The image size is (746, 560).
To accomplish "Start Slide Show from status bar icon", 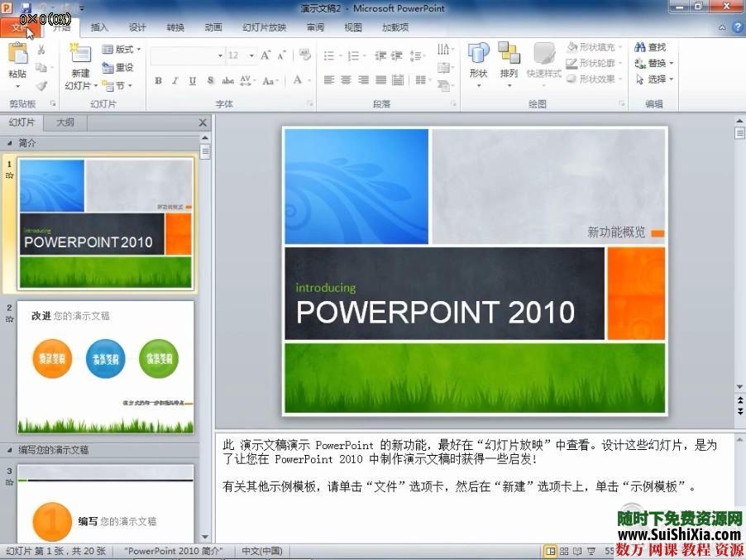I will coord(591,551).
